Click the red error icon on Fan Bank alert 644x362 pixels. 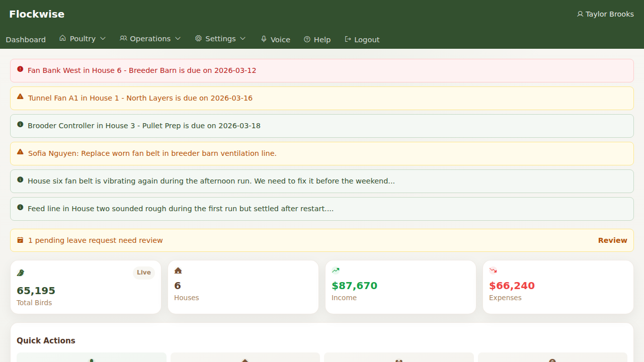[20, 69]
